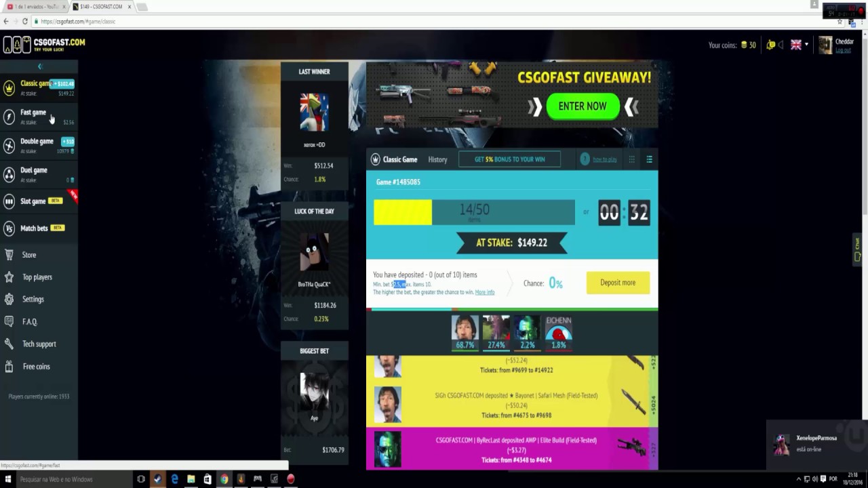The height and width of the screenshot is (488, 868).
Task: Switch to list view icon
Action: click(649, 159)
